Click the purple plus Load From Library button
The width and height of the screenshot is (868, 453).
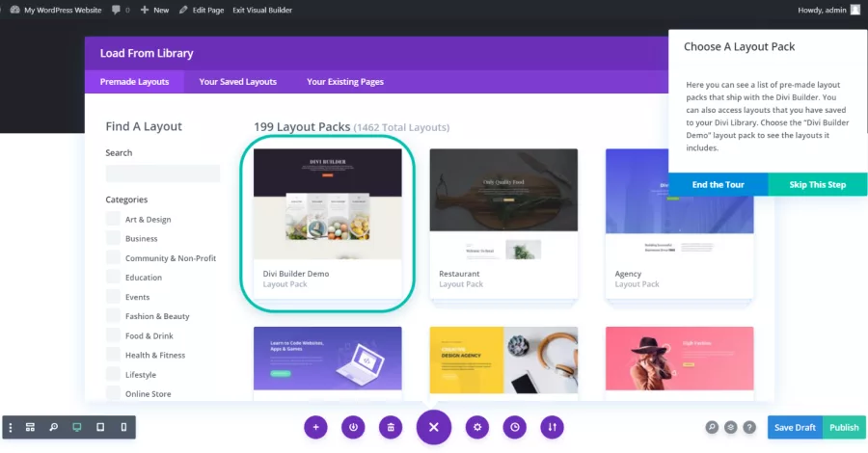pyautogui.click(x=315, y=427)
